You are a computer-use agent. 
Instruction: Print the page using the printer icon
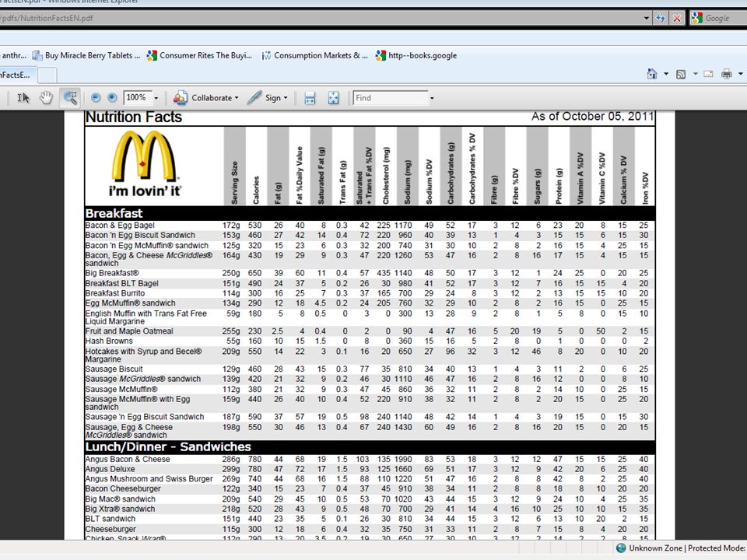pyautogui.click(x=727, y=74)
